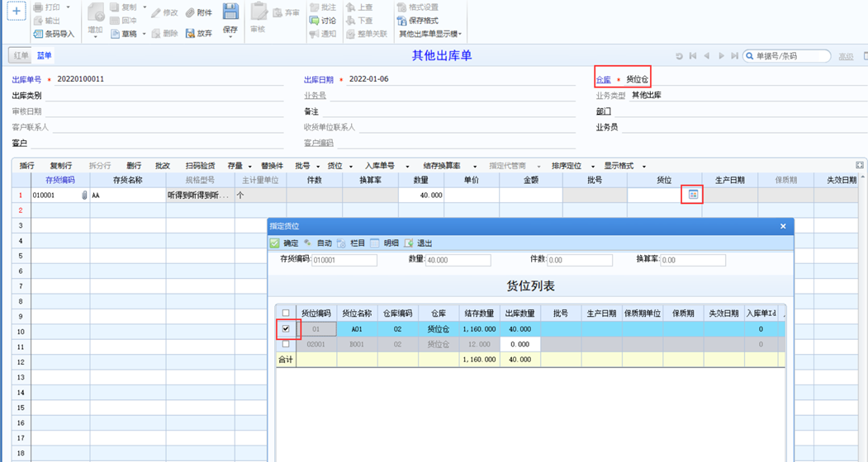Click 扫码验货 in the grid toolbar
868x462 pixels.
click(x=201, y=166)
